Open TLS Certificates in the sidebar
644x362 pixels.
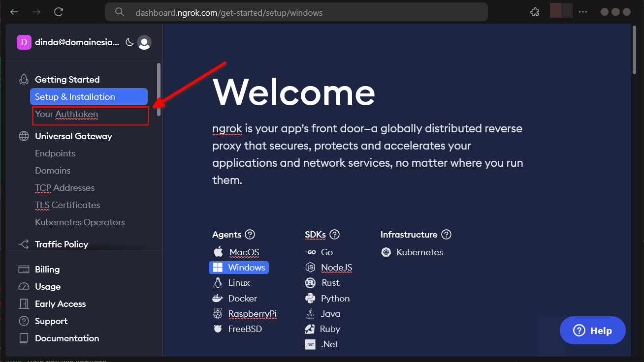[x=67, y=205]
